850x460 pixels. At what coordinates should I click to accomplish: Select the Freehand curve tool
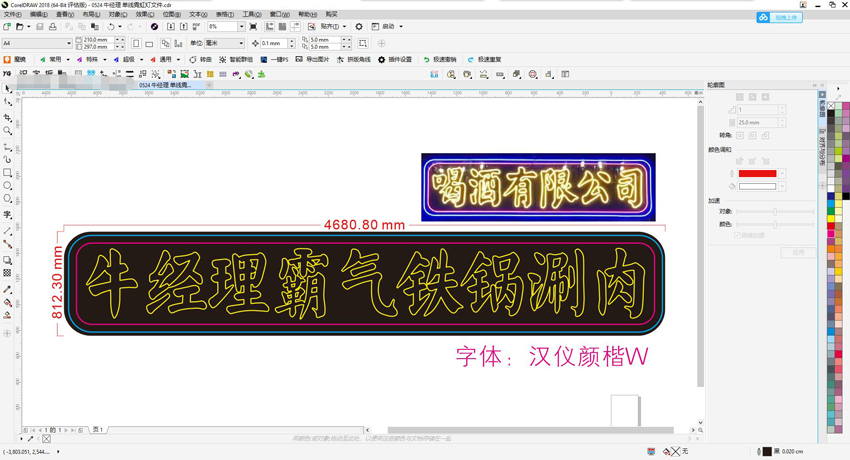tap(7, 147)
